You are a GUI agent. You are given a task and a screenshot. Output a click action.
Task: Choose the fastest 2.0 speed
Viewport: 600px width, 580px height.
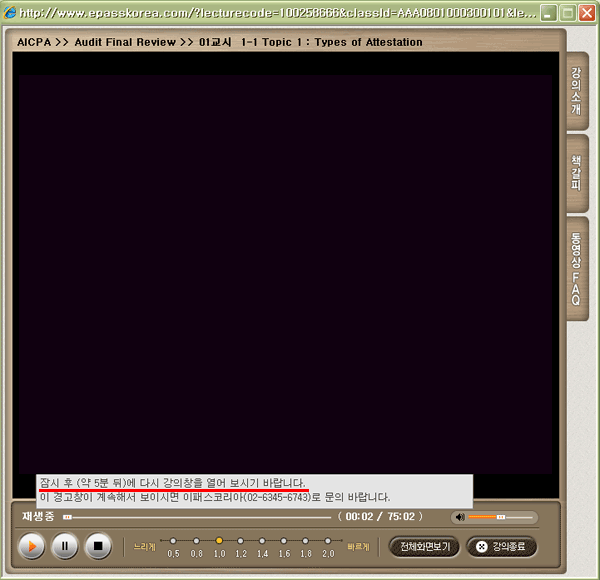coord(328,541)
